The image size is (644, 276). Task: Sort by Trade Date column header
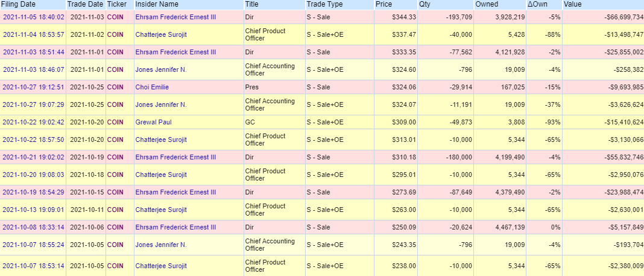pyautogui.click(x=84, y=4)
